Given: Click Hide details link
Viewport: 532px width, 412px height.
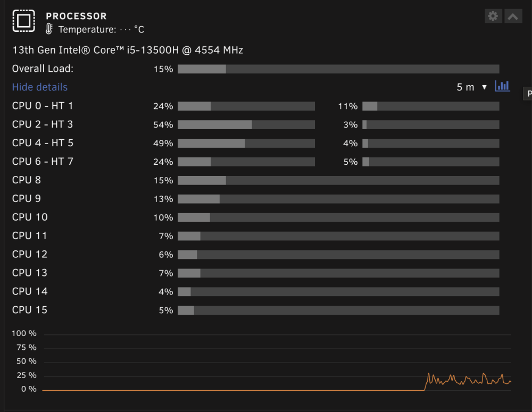Looking at the screenshot, I should (x=40, y=87).
